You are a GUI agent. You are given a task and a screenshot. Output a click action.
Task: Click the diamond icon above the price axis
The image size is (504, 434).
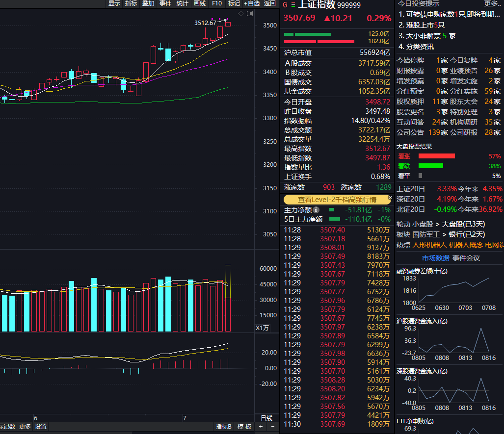(240, 13)
